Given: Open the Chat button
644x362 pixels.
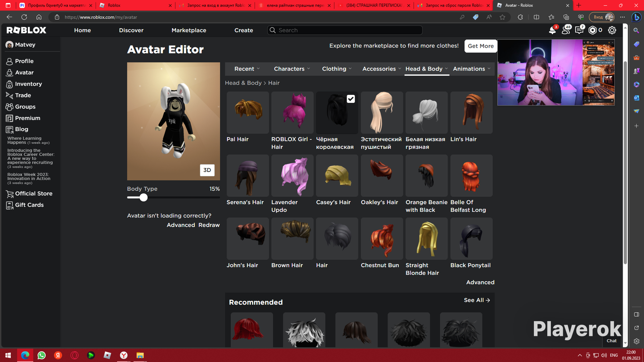Looking at the screenshot, I should tap(611, 341).
